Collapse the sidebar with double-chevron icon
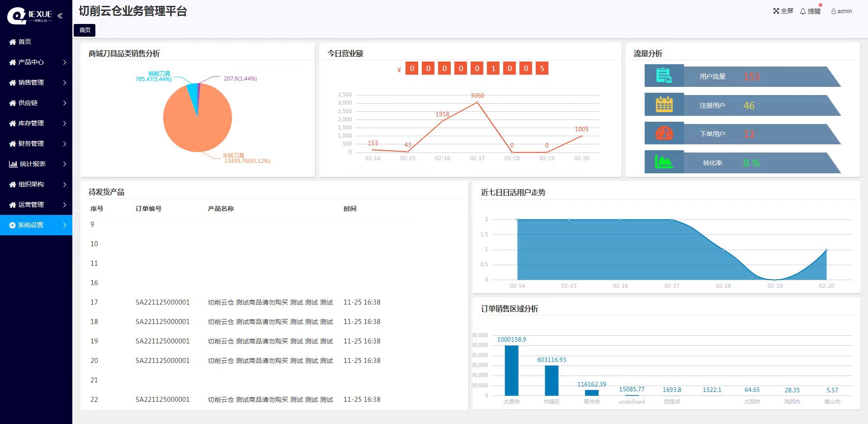868x424 pixels. point(60,16)
